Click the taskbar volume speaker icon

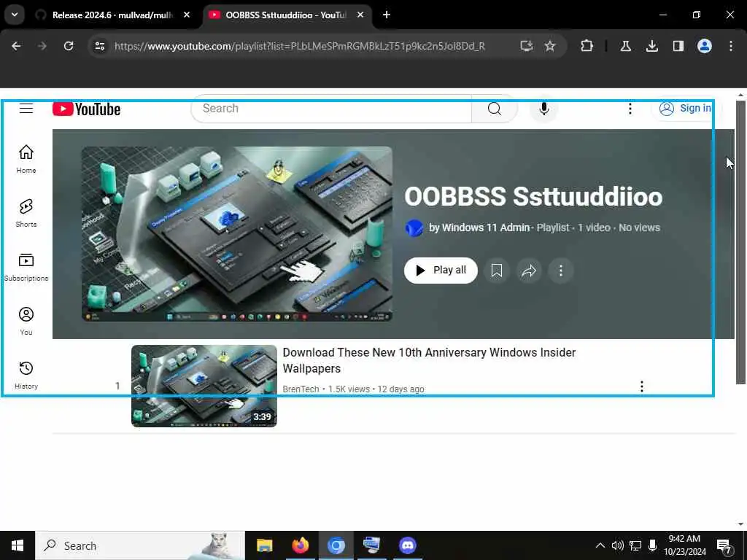(618, 545)
